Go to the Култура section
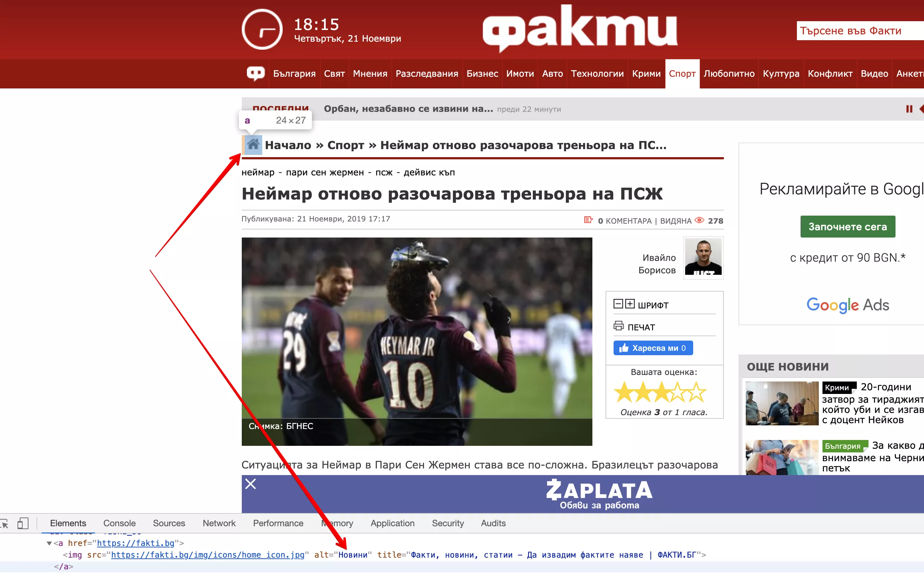Viewport: 924px width, 573px height. pyautogui.click(x=781, y=73)
